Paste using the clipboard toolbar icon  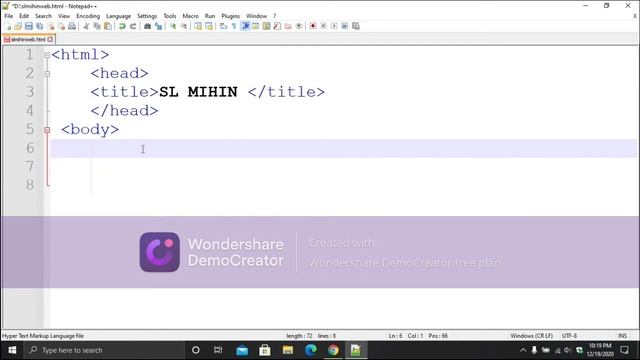coord(108,26)
